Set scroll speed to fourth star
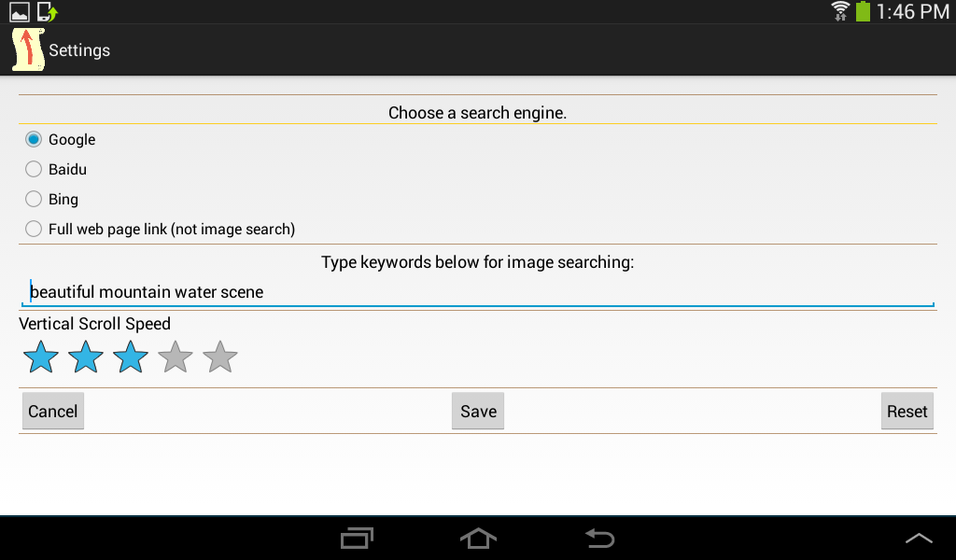 [176, 357]
